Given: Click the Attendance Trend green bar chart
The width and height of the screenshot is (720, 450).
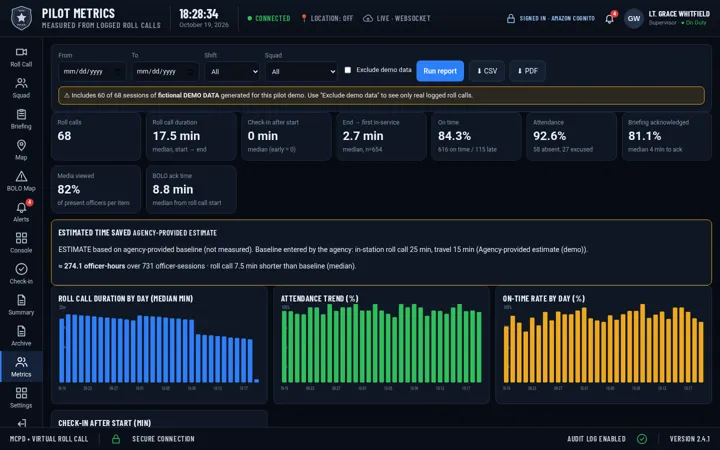Looking at the screenshot, I should tap(382, 345).
